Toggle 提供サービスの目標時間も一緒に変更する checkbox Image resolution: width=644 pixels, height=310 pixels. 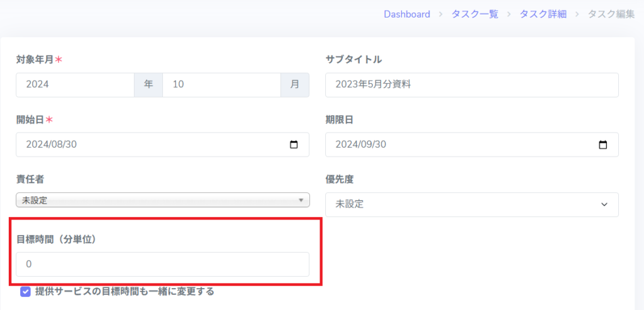click(25, 291)
